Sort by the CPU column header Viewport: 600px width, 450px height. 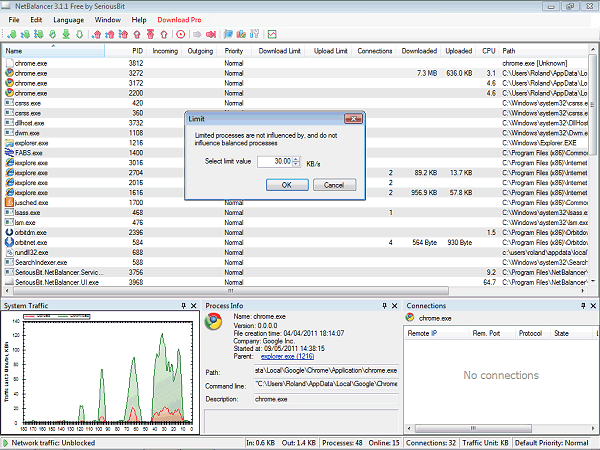click(x=488, y=51)
